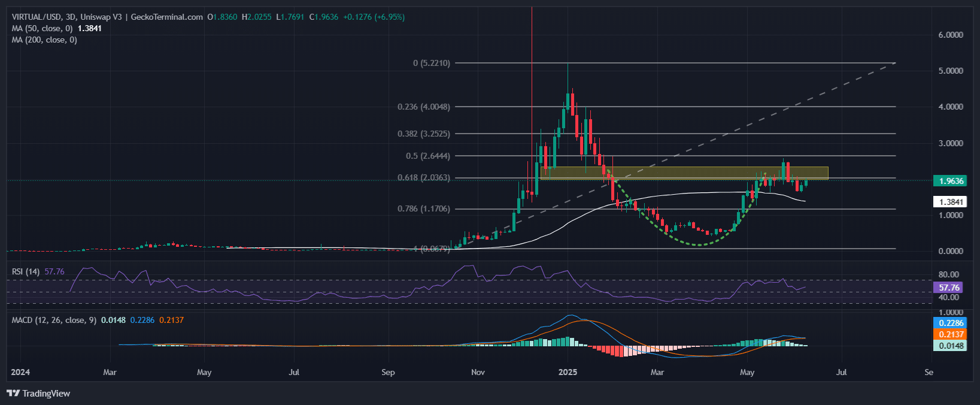This screenshot has height=405, width=980.
Task: Select the low value L1.7691
Action: pyautogui.click(x=290, y=17)
